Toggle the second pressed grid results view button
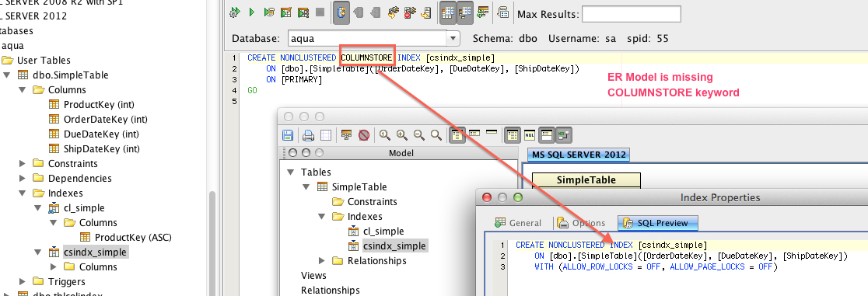The height and width of the screenshot is (296, 868). (x=465, y=12)
